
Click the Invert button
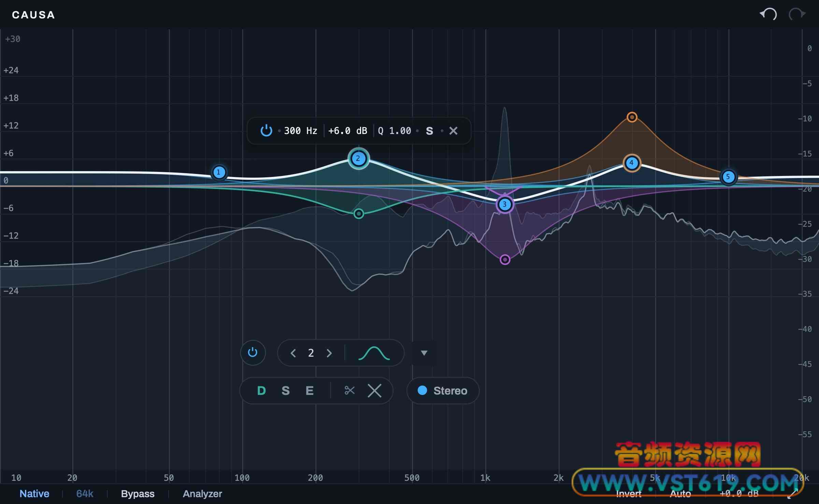629,494
